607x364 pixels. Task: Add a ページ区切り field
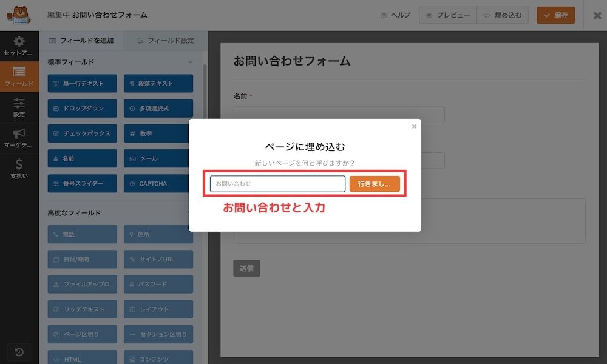82,334
